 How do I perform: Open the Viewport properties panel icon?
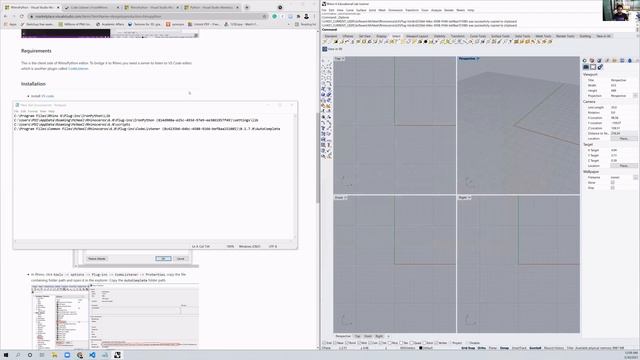pos(586,67)
